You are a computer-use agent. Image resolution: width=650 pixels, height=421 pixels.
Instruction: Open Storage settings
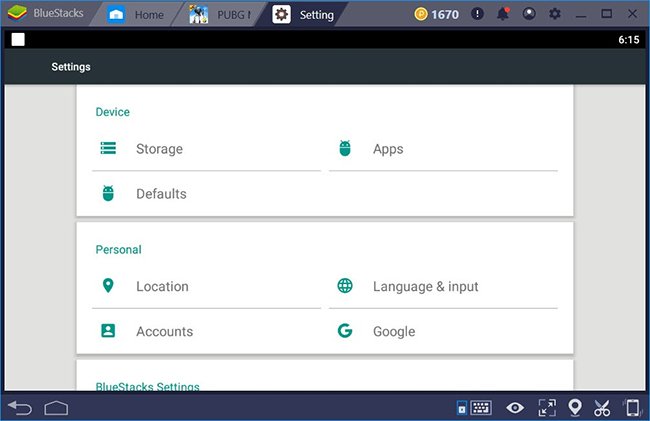(x=159, y=149)
